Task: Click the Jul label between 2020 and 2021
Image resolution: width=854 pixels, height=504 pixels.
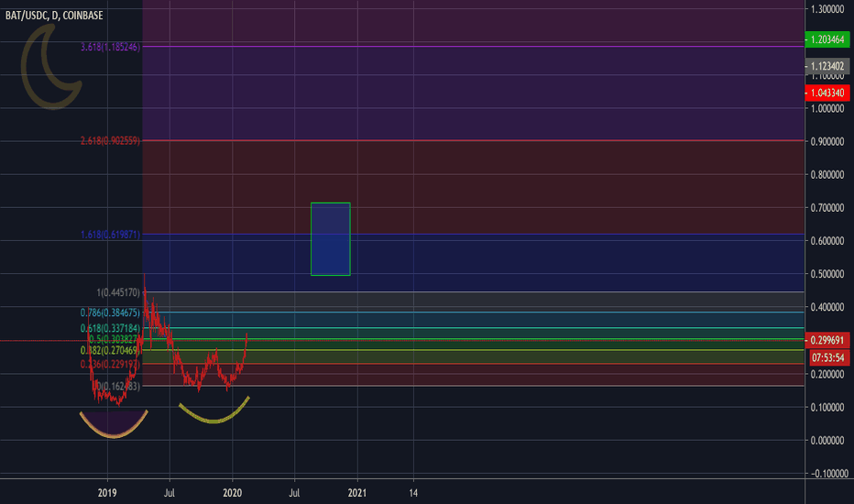Action: pos(294,493)
